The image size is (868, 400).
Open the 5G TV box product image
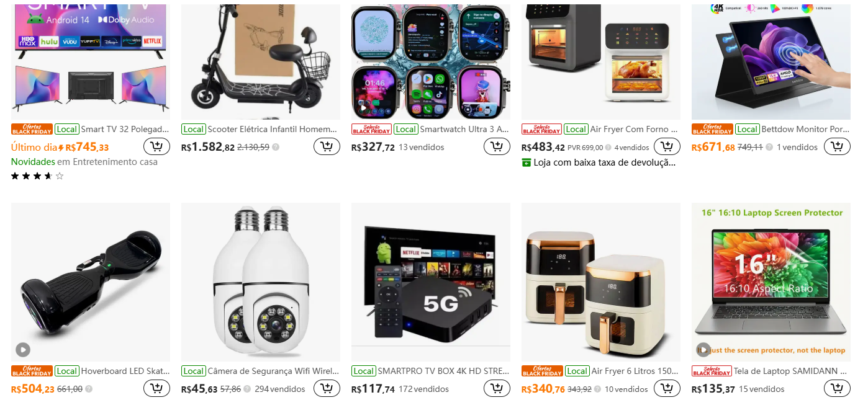point(431,282)
